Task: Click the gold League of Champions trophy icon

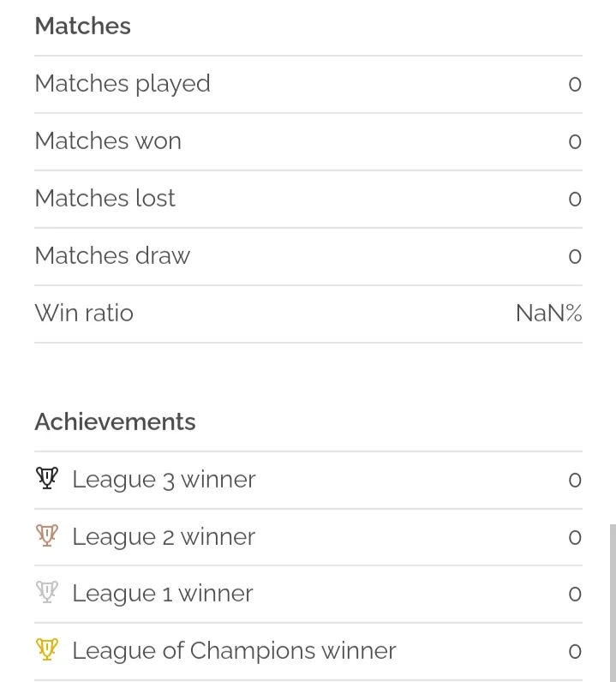Action: (47, 649)
